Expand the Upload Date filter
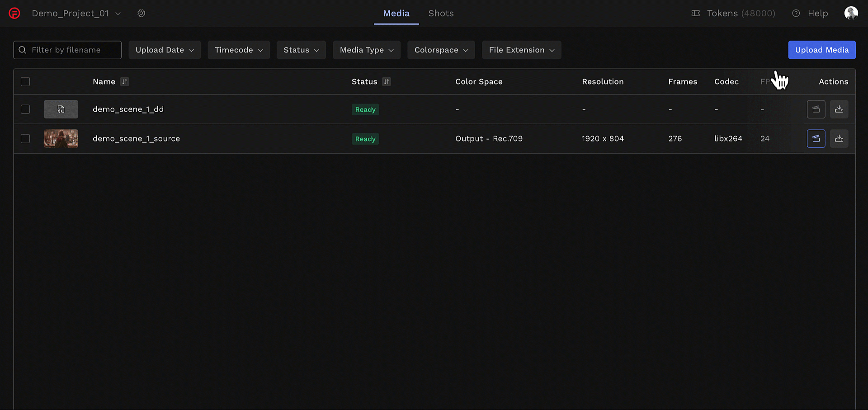 pyautogui.click(x=165, y=50)
